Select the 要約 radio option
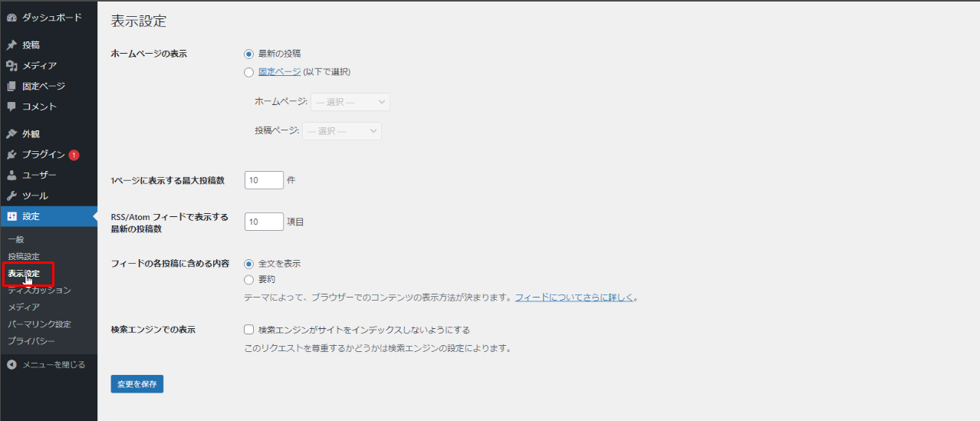 coord(248,280)
